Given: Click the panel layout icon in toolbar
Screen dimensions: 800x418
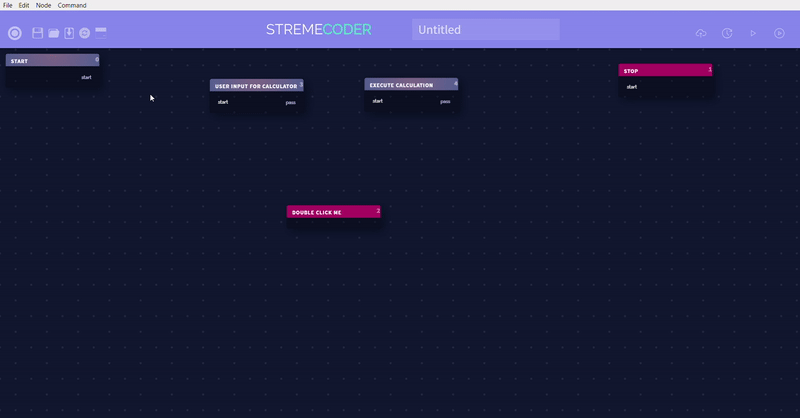Looking at the screenshot, I should [101, 33].
